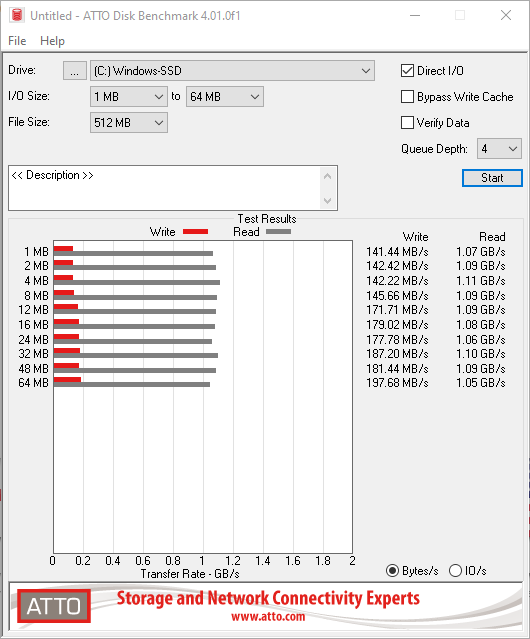Viewport: 530px width, 639px height.
Task: Open the Queue Depth dropdown
Action: (x=499, y=149)
